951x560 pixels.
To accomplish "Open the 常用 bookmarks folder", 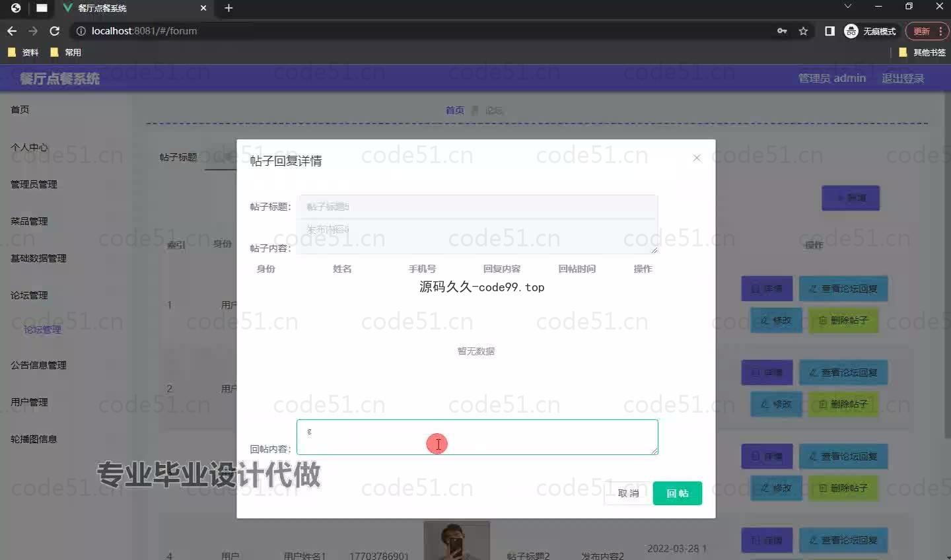I will point(66,52).
